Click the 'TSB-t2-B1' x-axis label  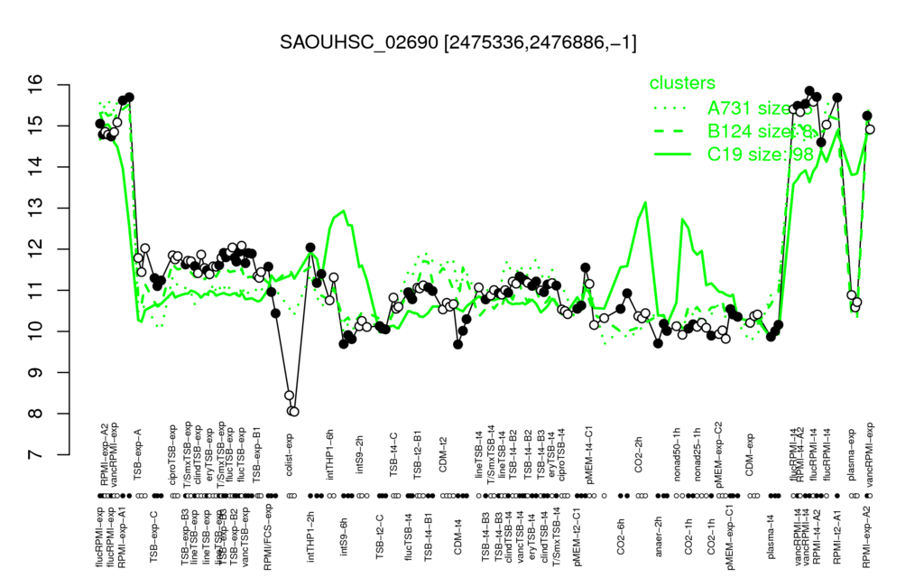[x=417, y=453]
